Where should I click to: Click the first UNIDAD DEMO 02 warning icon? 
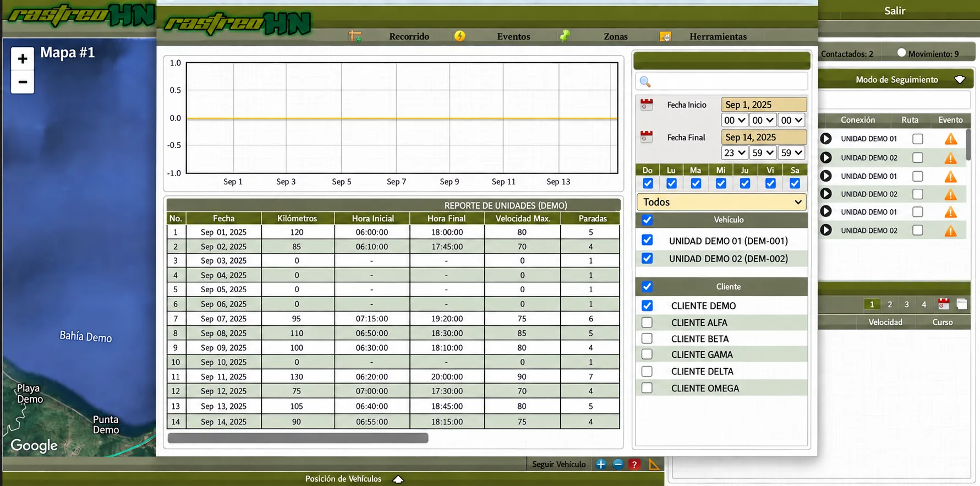point(951,158)
